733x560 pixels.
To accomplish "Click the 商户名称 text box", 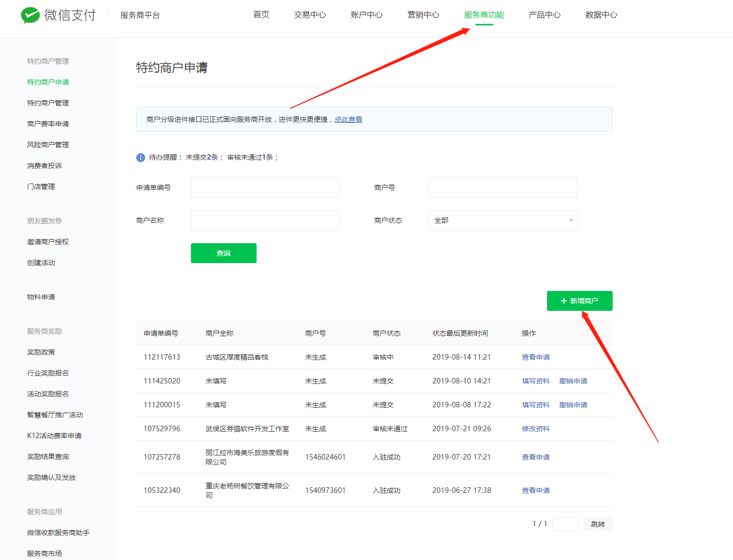I will tap(265, 220).
